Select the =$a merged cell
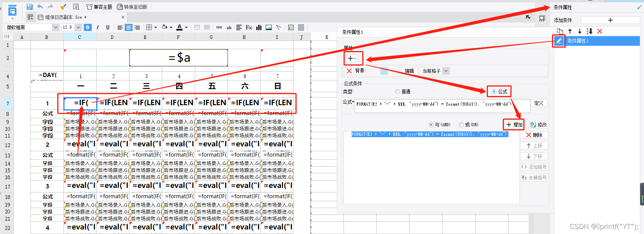This screenshot has width=644, height=234. point(179,58)
